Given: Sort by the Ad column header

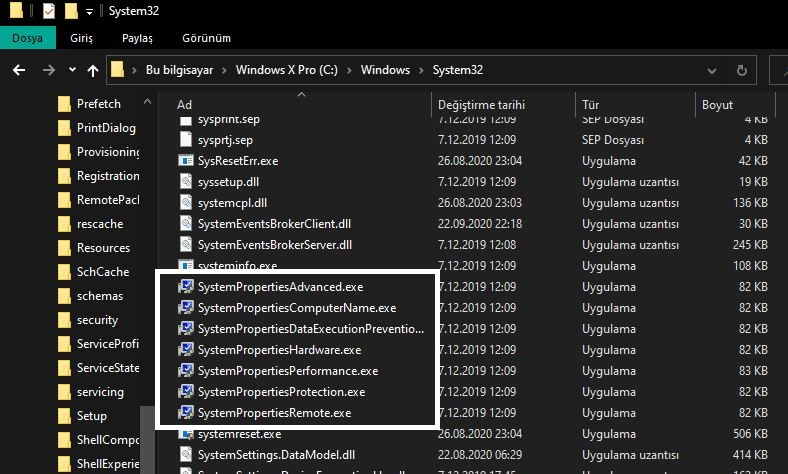Looking at the screenshot, I should [184, 105].
